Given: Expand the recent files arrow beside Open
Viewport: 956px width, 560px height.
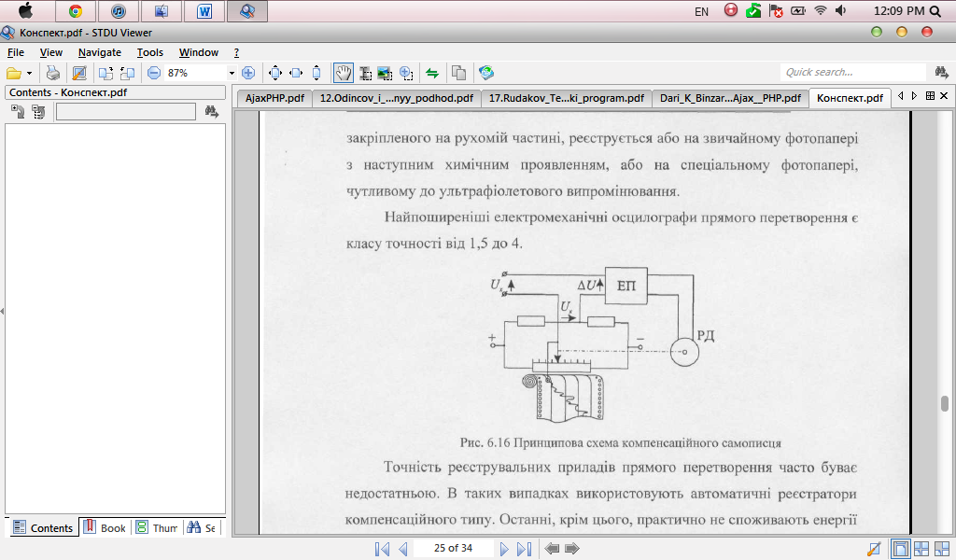Looking at the screenshot, I should pos(29,73).
